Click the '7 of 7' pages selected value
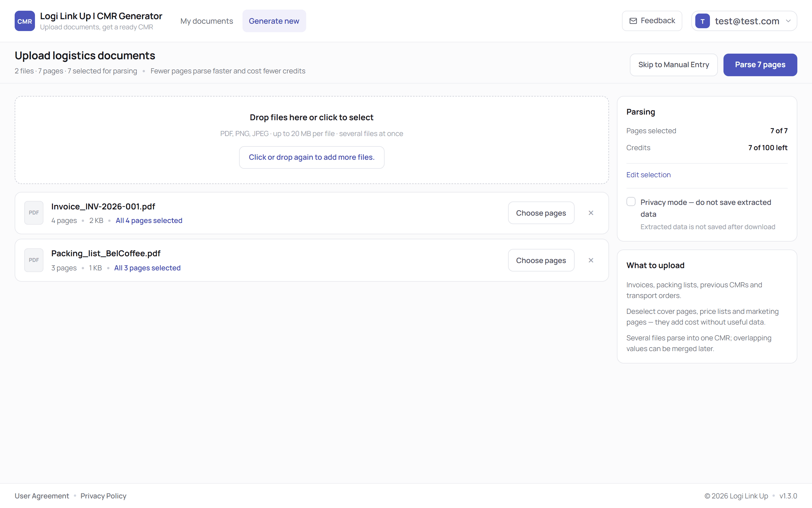 tap(779, 131)
